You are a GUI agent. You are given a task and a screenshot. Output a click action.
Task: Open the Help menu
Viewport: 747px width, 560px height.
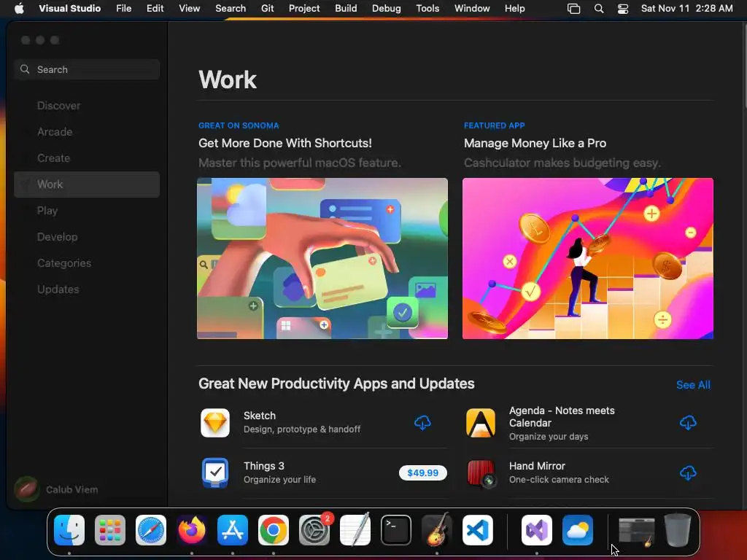coord(514,8)
